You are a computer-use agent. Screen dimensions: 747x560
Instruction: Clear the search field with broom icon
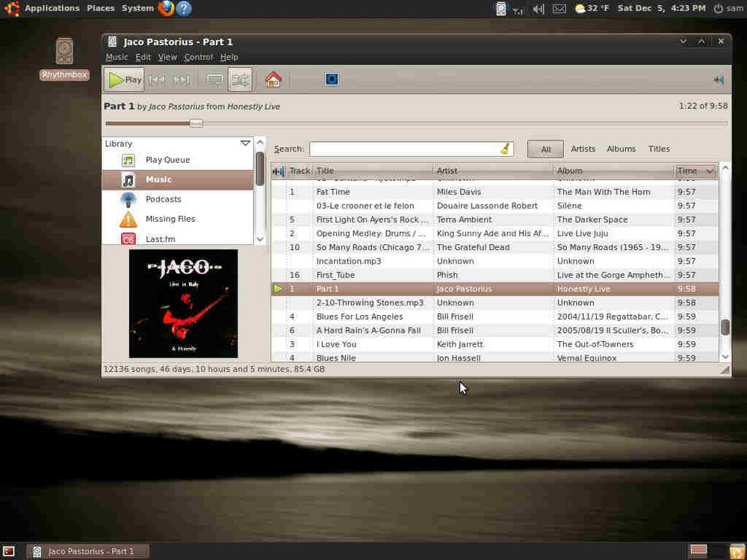(506, 149)
